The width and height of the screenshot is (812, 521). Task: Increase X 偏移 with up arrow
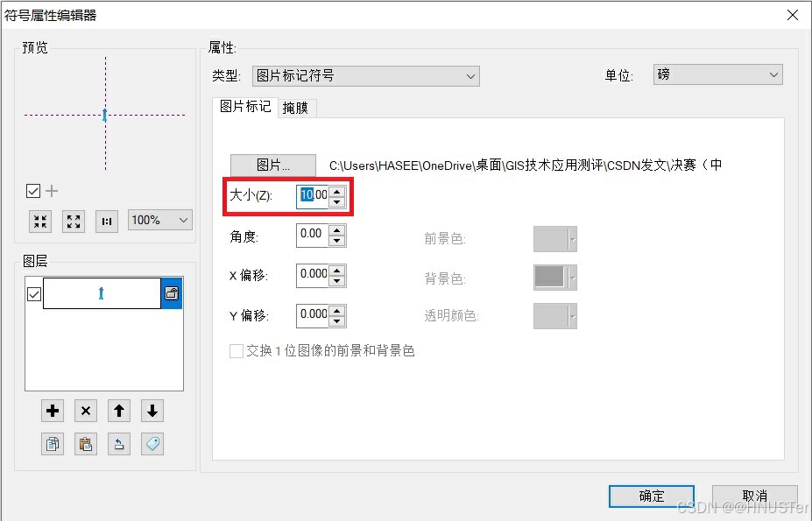coord(336,271)
